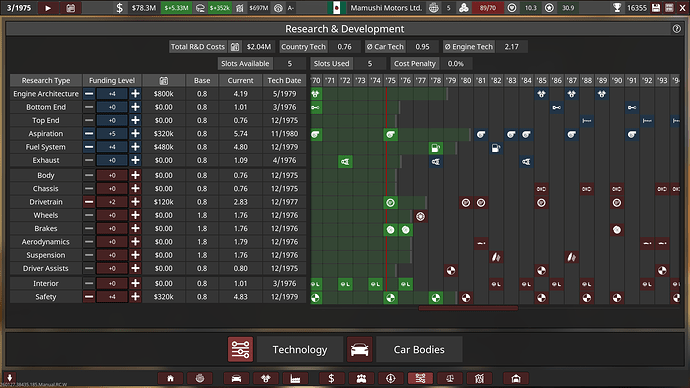Screen dimensions: 690x388
Task: Click the Drivetrain marker at '75
Action: [390, 203]
